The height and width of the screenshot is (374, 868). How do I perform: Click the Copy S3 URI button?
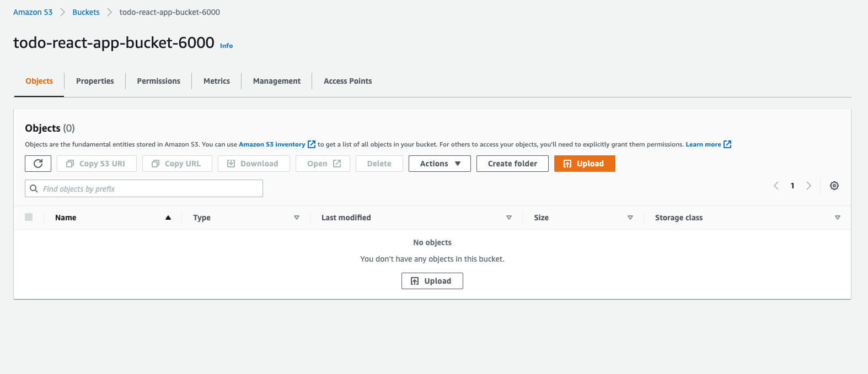click(x=97, y=164)
